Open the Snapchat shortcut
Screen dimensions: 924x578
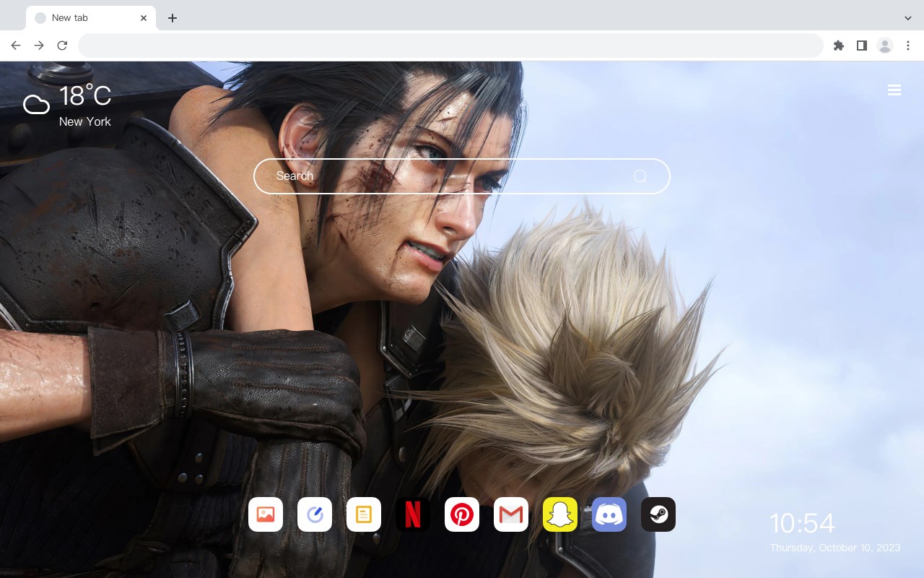pos(560,514)
